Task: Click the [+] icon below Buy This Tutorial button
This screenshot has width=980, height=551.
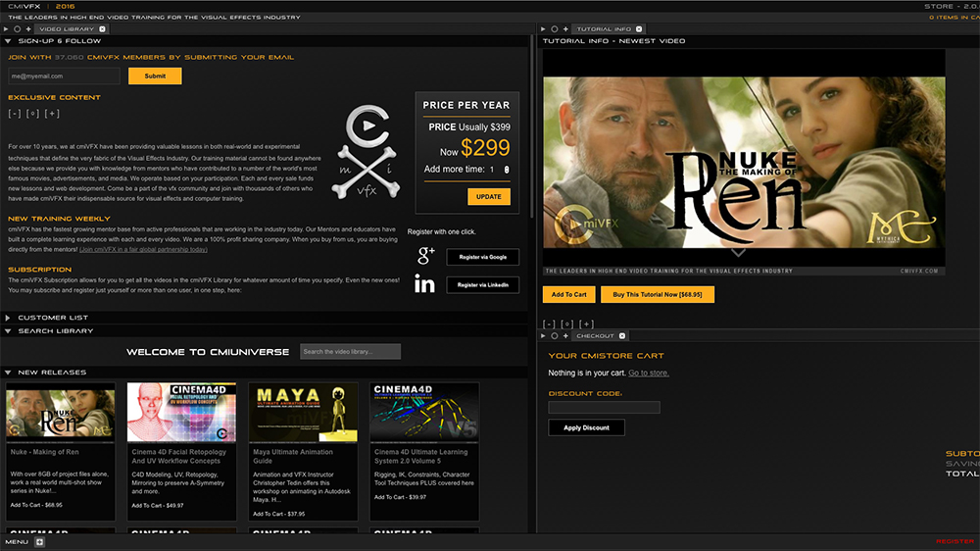Action: coord(586,324)
